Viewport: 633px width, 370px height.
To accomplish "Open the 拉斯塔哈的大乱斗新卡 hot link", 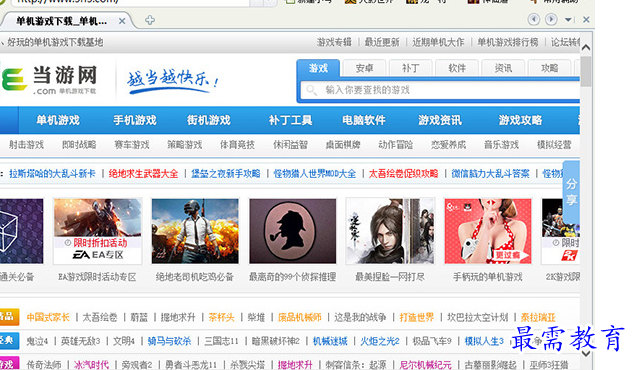I will (52, 174).
